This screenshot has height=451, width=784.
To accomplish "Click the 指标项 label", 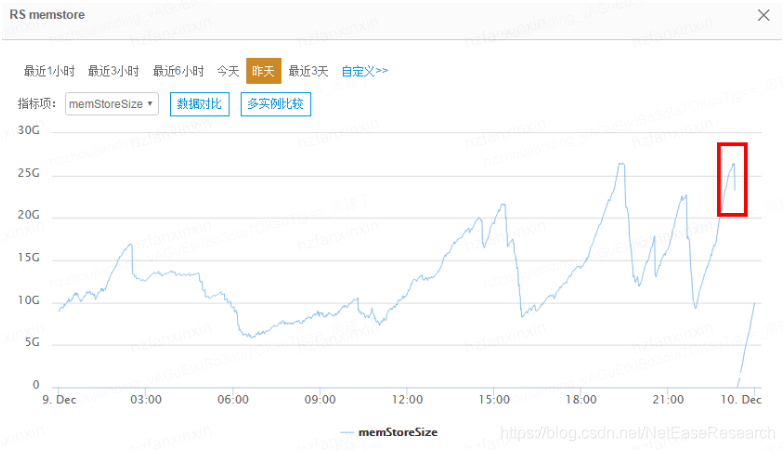I will [37, 104].
